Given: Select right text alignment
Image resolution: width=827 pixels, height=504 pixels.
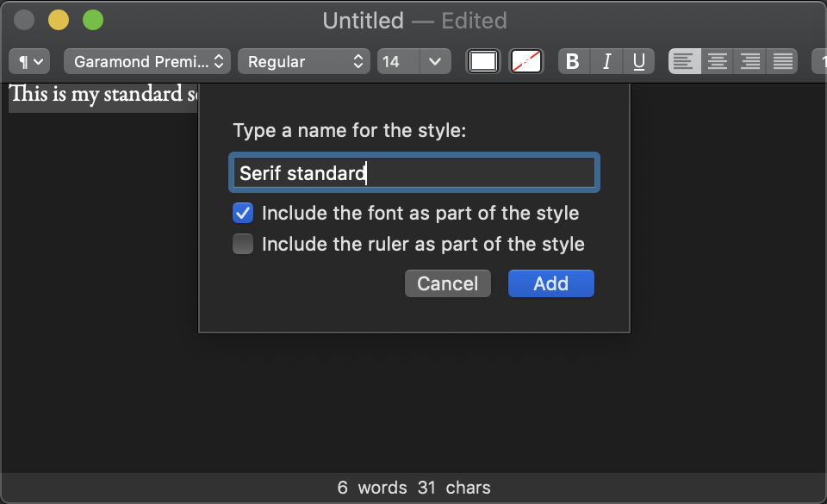Looking at the screenshot, I should (749, 61).
